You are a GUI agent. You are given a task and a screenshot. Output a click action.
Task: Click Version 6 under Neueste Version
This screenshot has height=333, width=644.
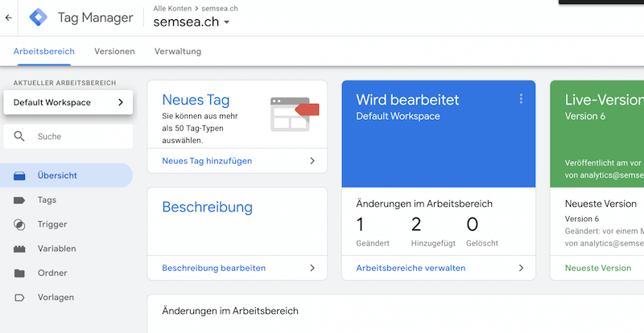tap(581, 219)
